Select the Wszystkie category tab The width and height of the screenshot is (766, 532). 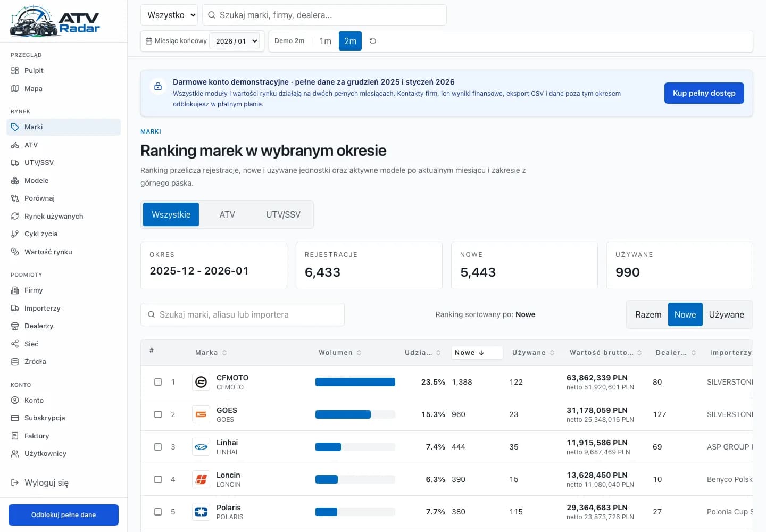tap(171, 214)
